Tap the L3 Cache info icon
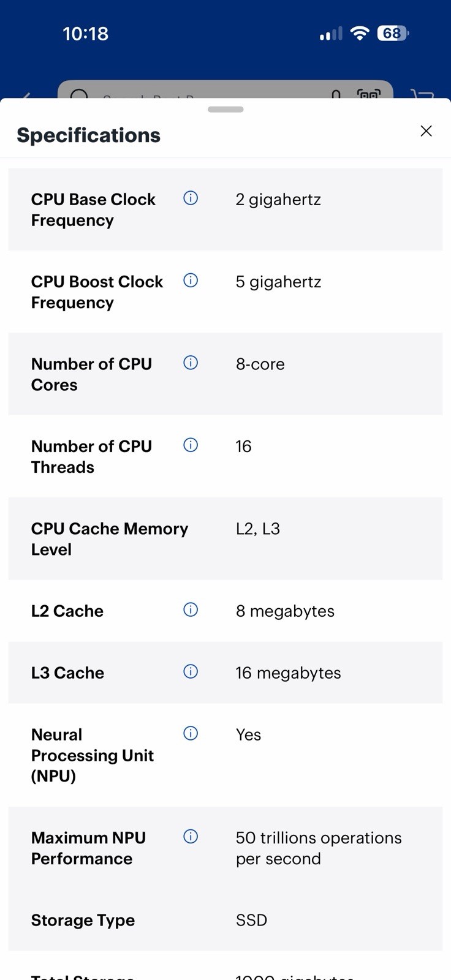 click(191, 671)
